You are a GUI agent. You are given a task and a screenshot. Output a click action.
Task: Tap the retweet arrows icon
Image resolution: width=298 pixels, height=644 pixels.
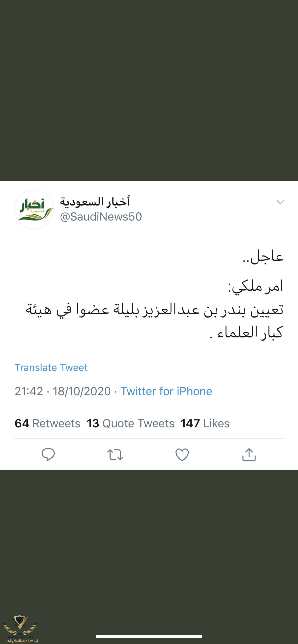tap(115, 454)
